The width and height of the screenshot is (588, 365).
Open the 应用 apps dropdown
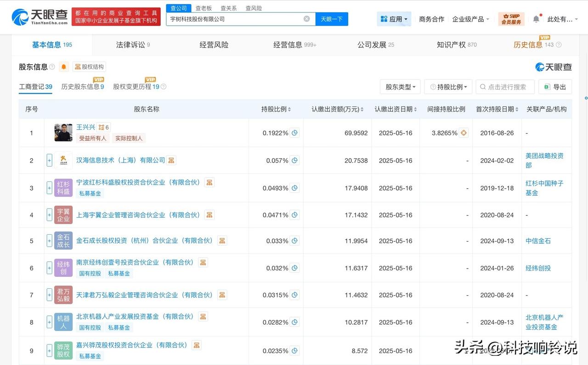394,19
